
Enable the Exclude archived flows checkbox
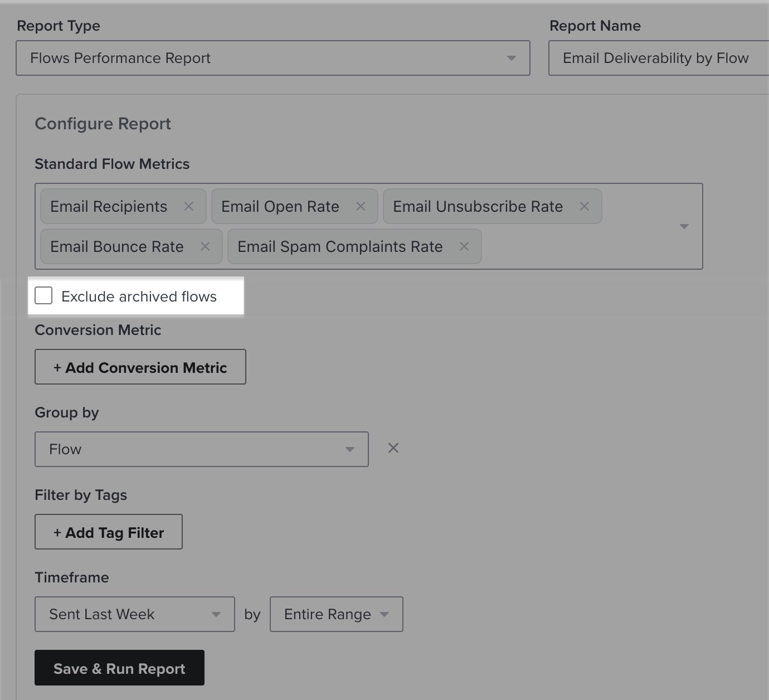tap(43, 296)
